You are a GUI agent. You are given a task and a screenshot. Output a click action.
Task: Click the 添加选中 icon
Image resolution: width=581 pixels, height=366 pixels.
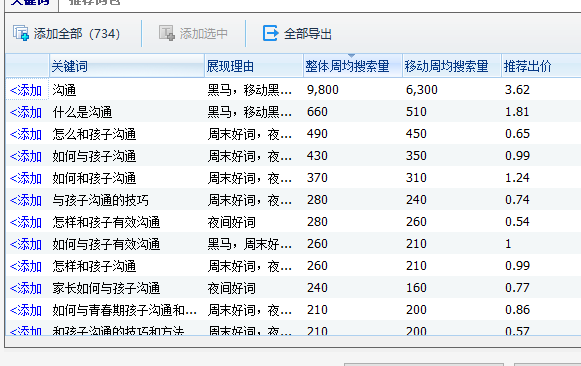(x=167, y=33)
